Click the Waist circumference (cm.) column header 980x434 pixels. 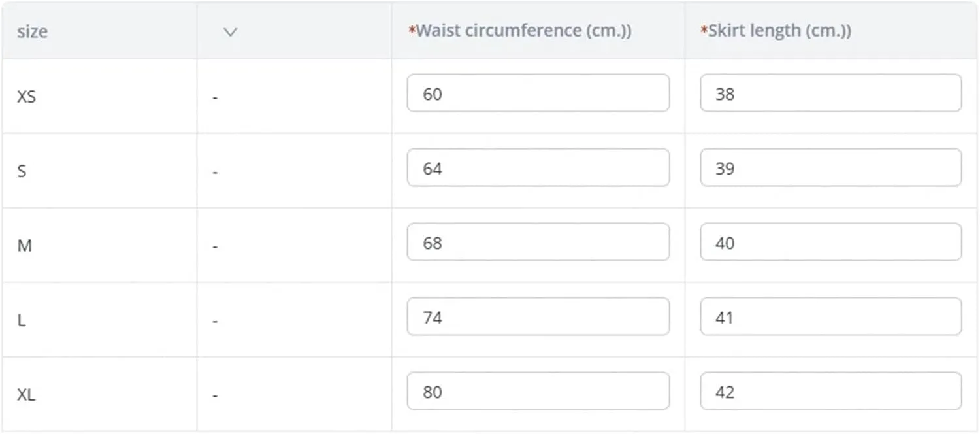coord(520,31)
